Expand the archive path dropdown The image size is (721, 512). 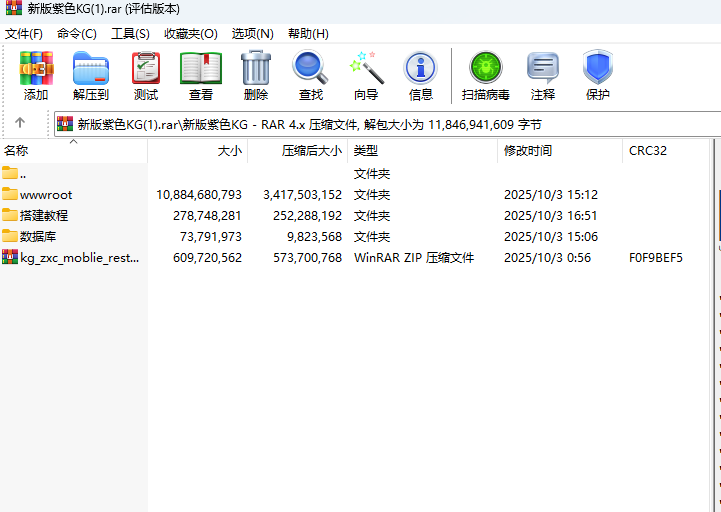coord(710,124)
